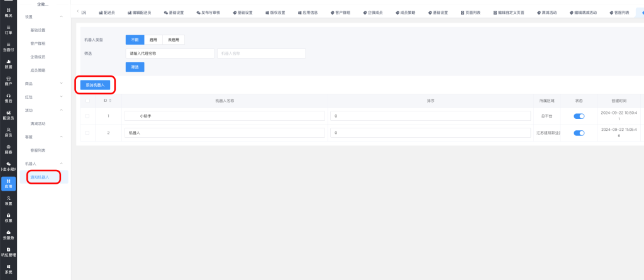Screen dimensions: 644x280
Task: Open 云服务 in the sidebar
Action: [8, 234]
